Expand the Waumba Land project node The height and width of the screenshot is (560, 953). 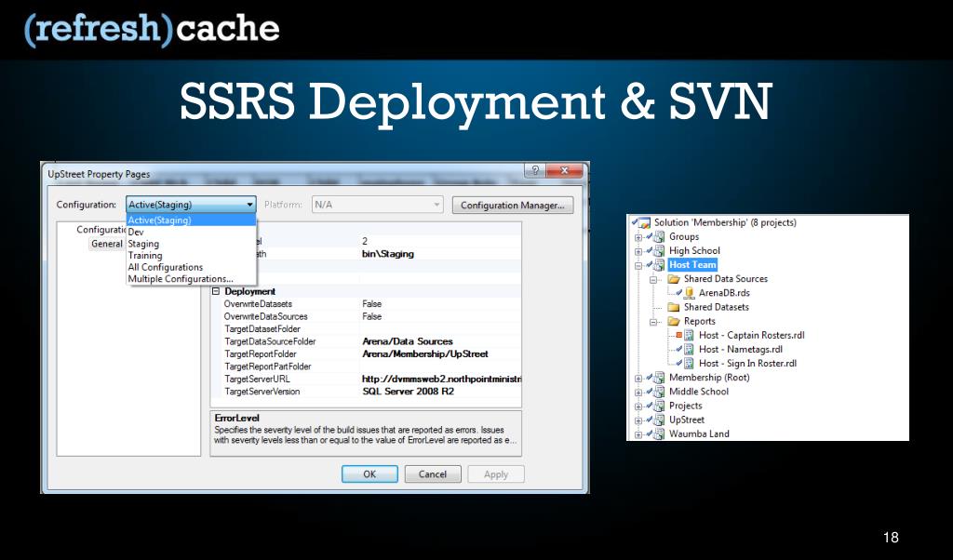click(x=638, y=434)
